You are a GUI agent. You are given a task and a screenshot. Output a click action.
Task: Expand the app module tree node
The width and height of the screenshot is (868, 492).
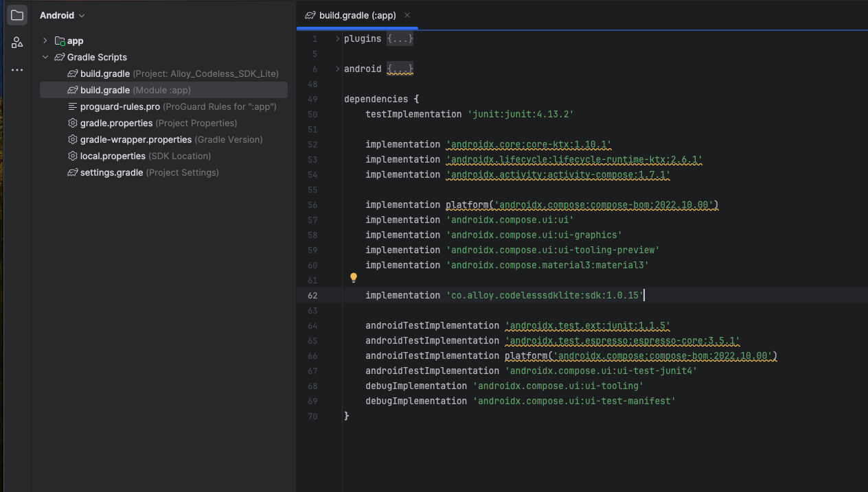point(45,41)
